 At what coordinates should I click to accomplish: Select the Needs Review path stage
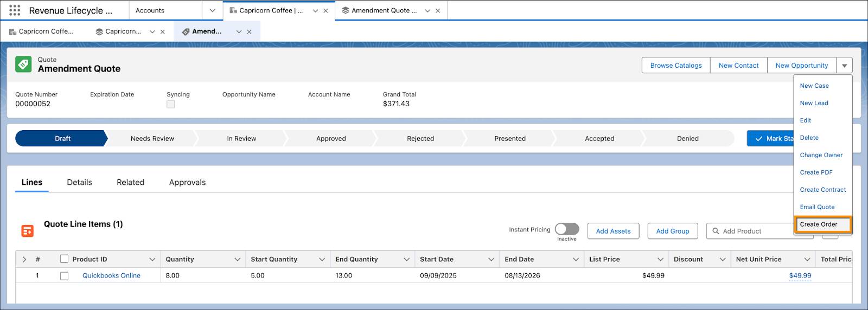pyautogui.click(x=152, y=139)
